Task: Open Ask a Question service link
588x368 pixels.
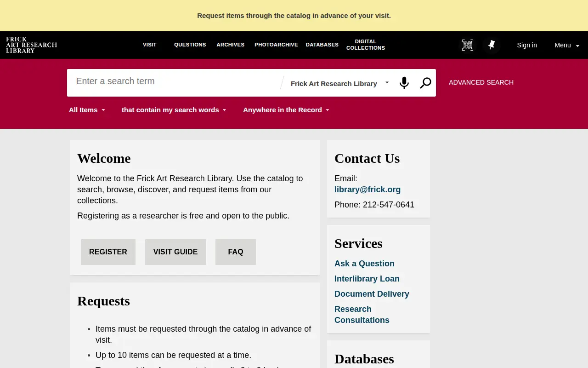Action: coord(364,264)
